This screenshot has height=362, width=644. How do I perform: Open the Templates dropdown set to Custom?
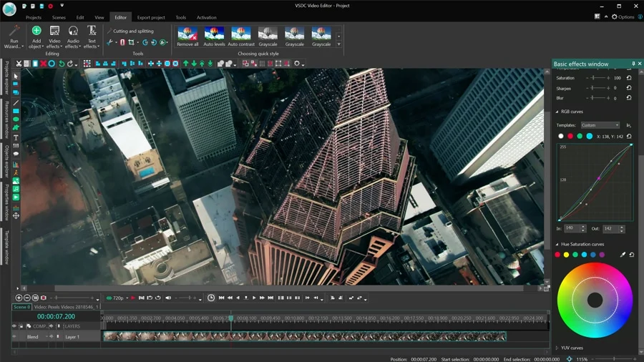click(x=600, y=125)
